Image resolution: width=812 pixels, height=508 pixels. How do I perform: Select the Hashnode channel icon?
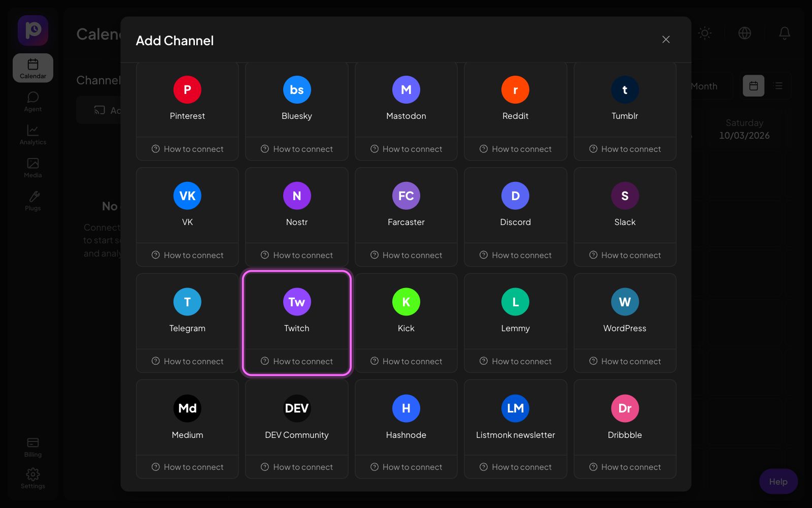pos(406,408)
